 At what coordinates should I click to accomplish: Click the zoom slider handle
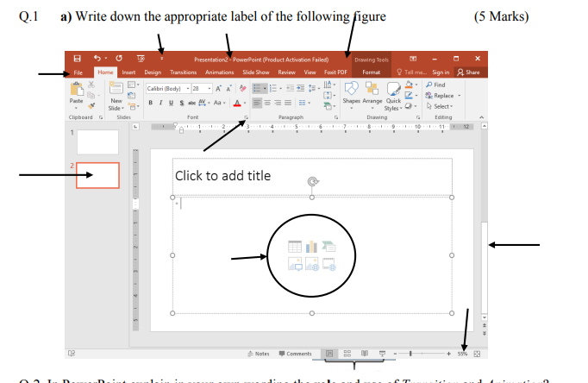pos(411,354)
